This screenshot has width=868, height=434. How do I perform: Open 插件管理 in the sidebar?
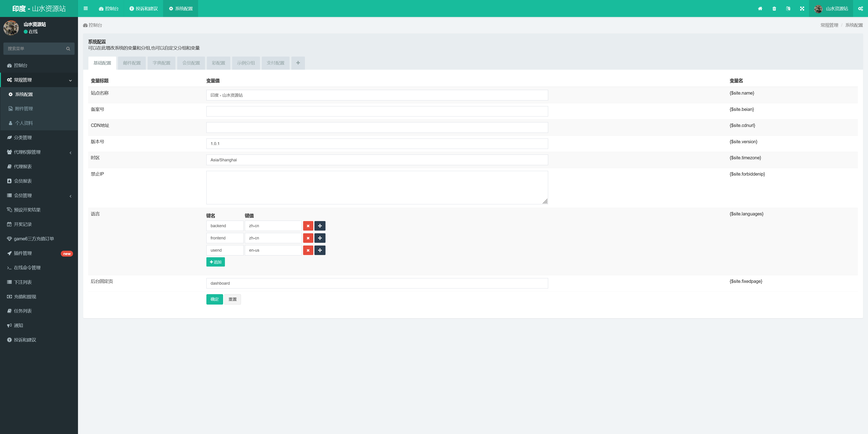pos(23,253)
